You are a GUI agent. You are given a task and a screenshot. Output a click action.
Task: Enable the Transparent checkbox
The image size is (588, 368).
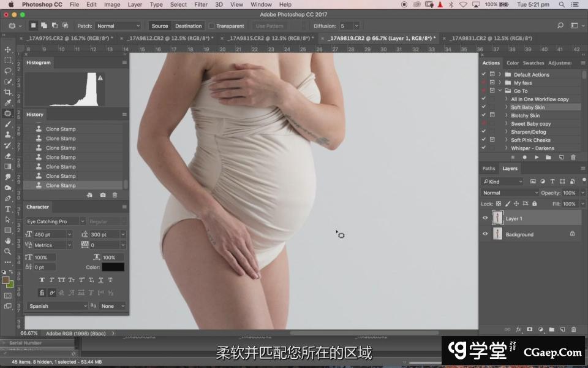pos(212,26)
